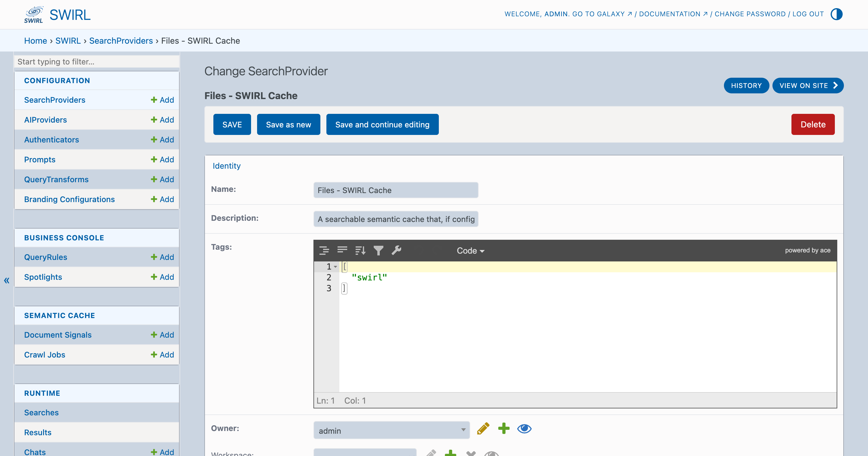Click Log Out
The height and width of the screenshot is (456, 868).
[x=808, y=14]
